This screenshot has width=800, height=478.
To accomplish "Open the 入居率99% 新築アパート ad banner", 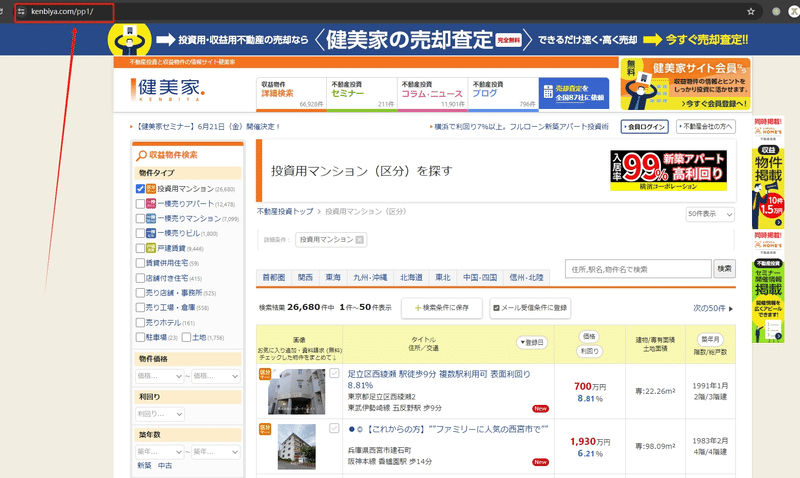I will coord(668,170).
